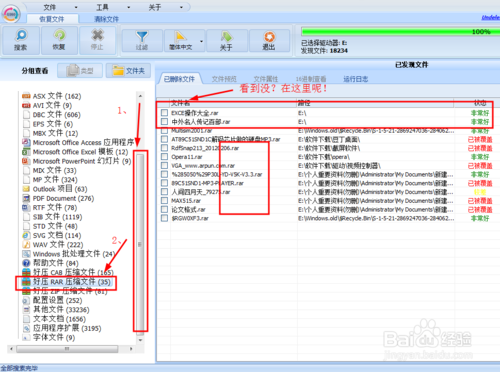500x372 pixels.
Task: Switch to the 清除文件 ribbon tab
Action: point(106,19)
